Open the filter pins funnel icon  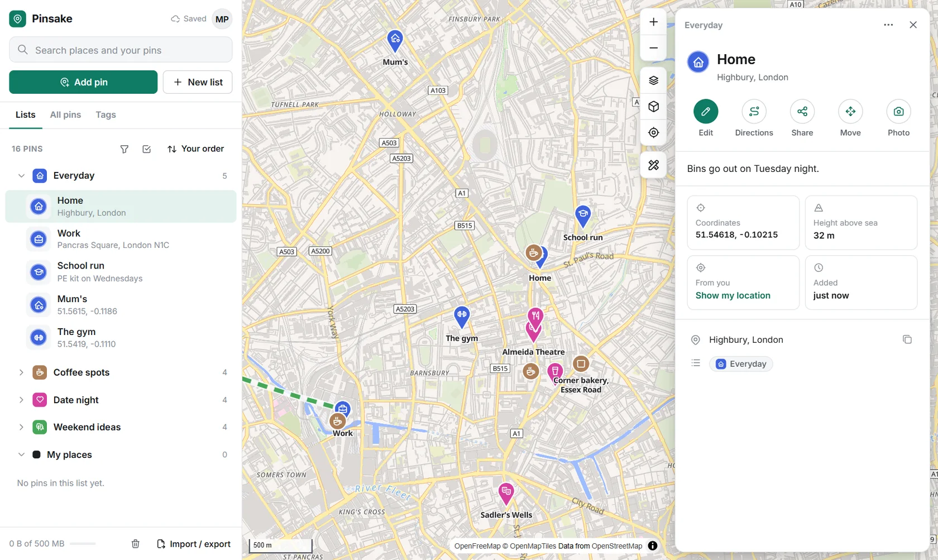click(125, 149)
